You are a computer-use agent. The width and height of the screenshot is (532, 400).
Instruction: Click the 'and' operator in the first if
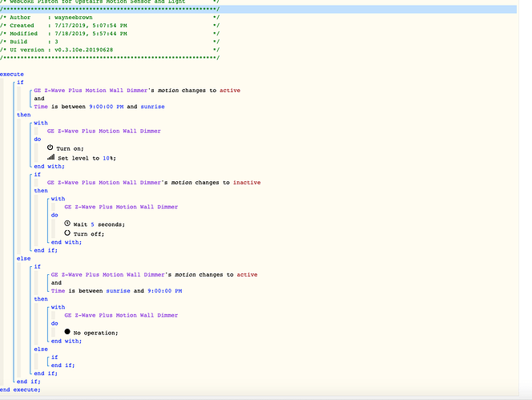coord(39,99)
